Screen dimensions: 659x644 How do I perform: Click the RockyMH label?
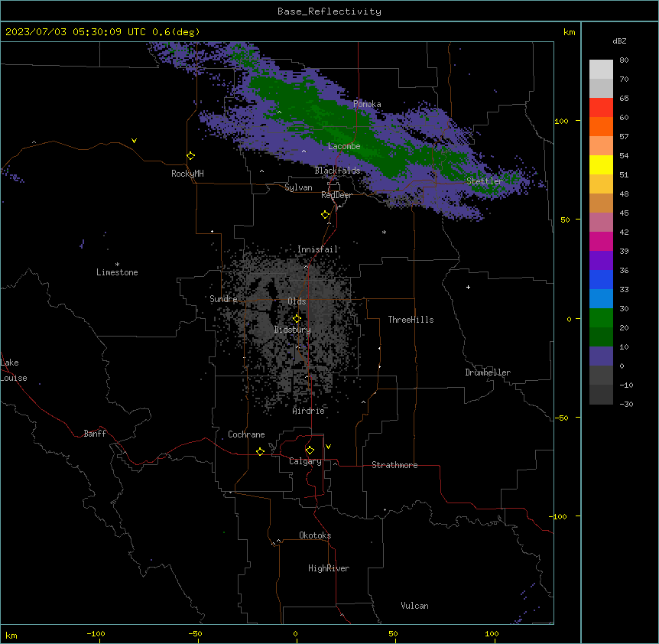187,174
